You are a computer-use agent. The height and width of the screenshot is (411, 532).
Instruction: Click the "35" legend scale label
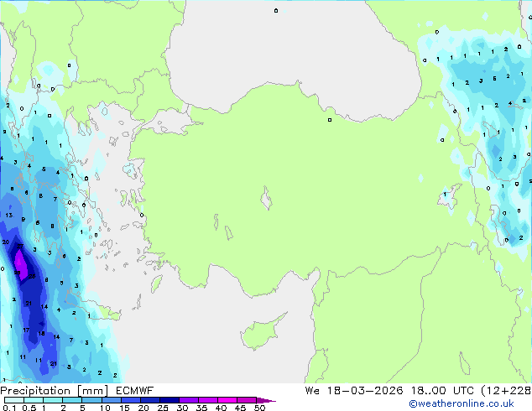pyautogui.click(x=201, y=408)
